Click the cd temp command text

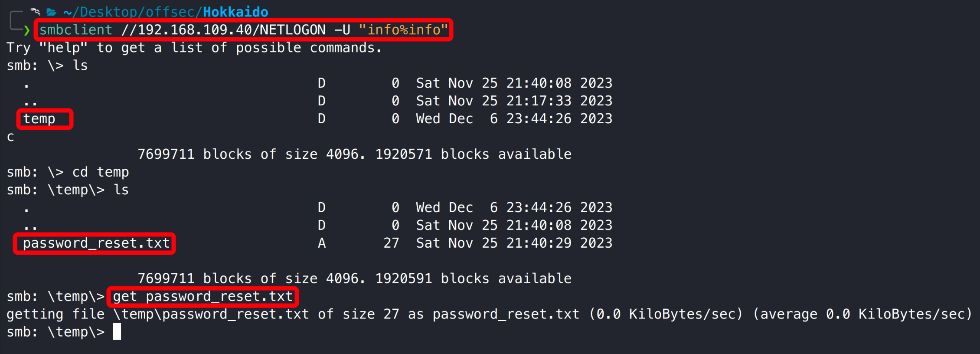(x=101, y=172)
